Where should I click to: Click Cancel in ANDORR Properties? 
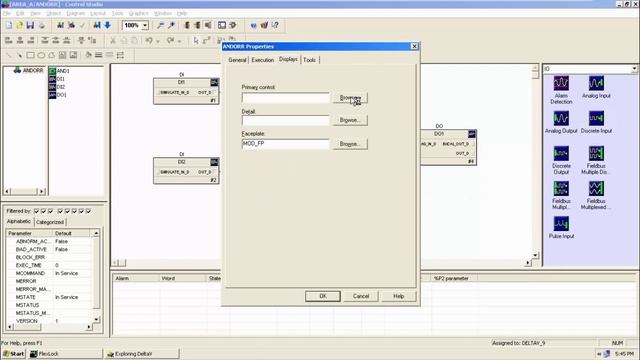pos(361,296)
